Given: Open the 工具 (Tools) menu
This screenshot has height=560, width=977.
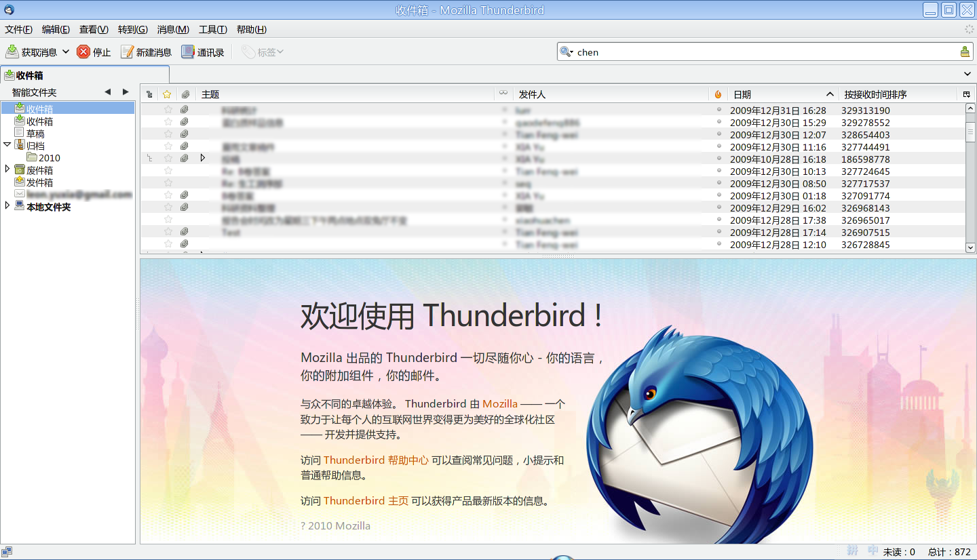Looking at the screenshot, I should pos(212,29).
